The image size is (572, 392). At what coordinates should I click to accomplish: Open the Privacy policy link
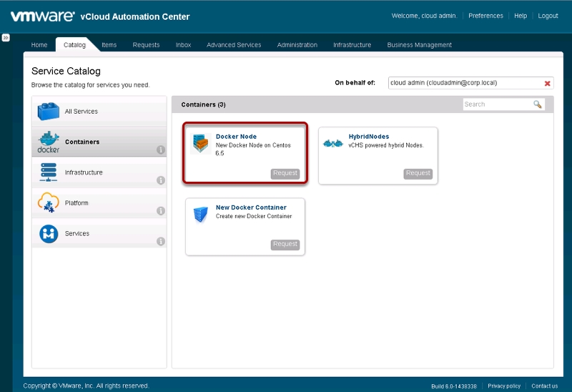tap(504, 386)
